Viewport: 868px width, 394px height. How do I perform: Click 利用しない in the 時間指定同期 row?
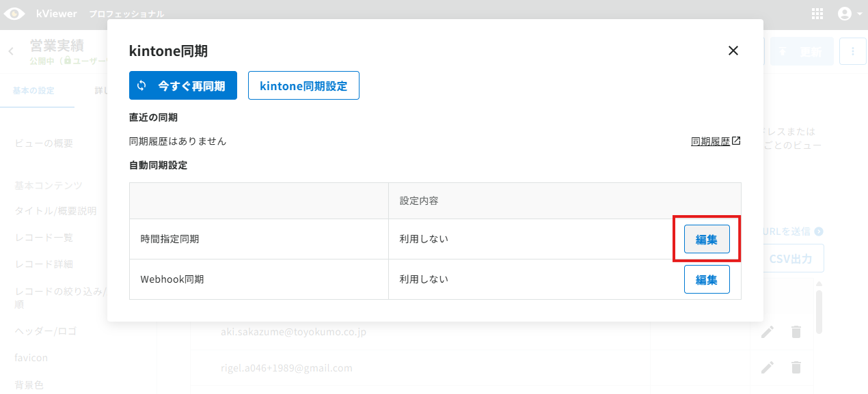pos(424,239)
